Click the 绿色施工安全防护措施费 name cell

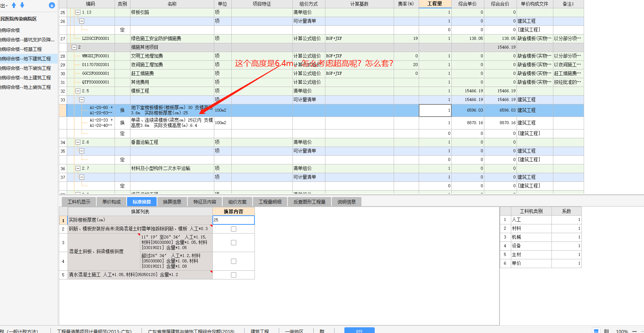[172, 39]
